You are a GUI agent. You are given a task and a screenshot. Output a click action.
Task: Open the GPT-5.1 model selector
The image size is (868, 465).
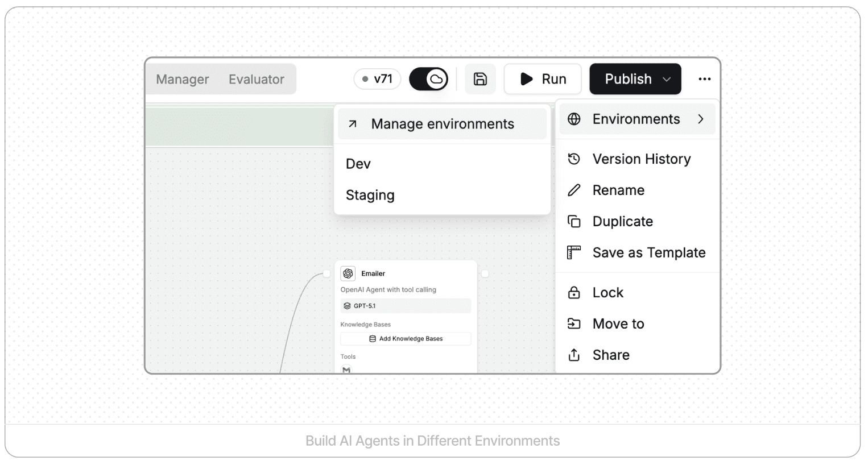(406, 306)
